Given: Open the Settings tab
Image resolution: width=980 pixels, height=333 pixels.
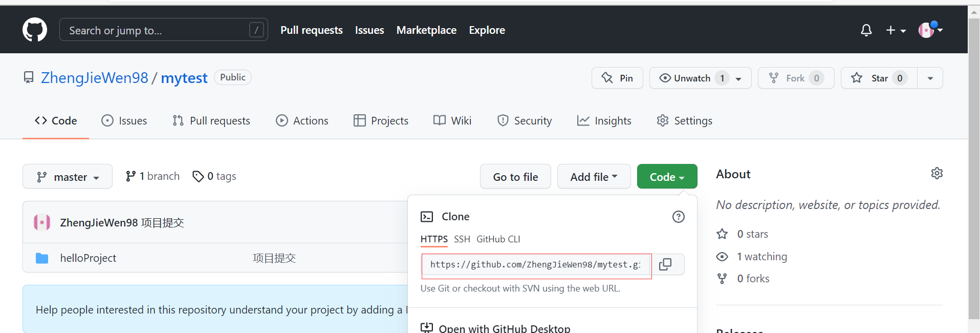Looking at the screenshot, I should [685, 121].
